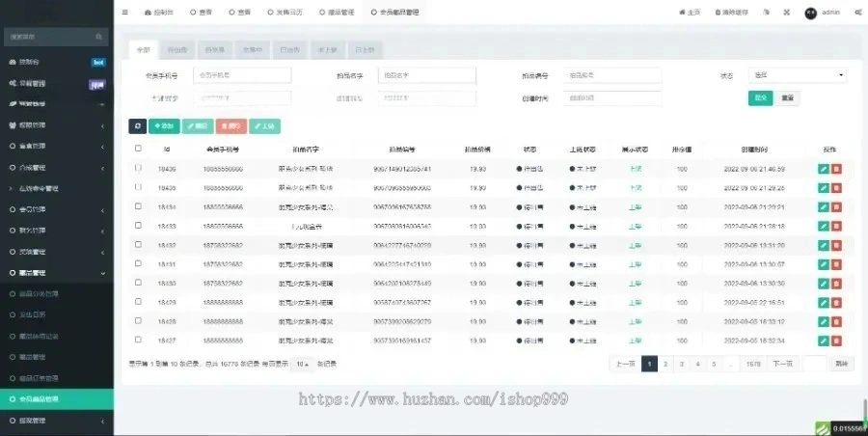Edit row with id 18432

[824, 245]
